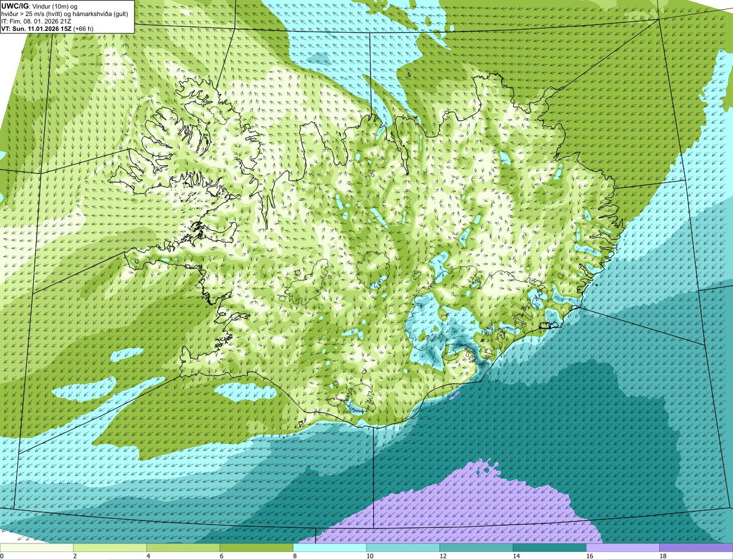Click the 4–6 m/s green legend swatch
The width and height of the screenshot is (733, 560).
183,547
